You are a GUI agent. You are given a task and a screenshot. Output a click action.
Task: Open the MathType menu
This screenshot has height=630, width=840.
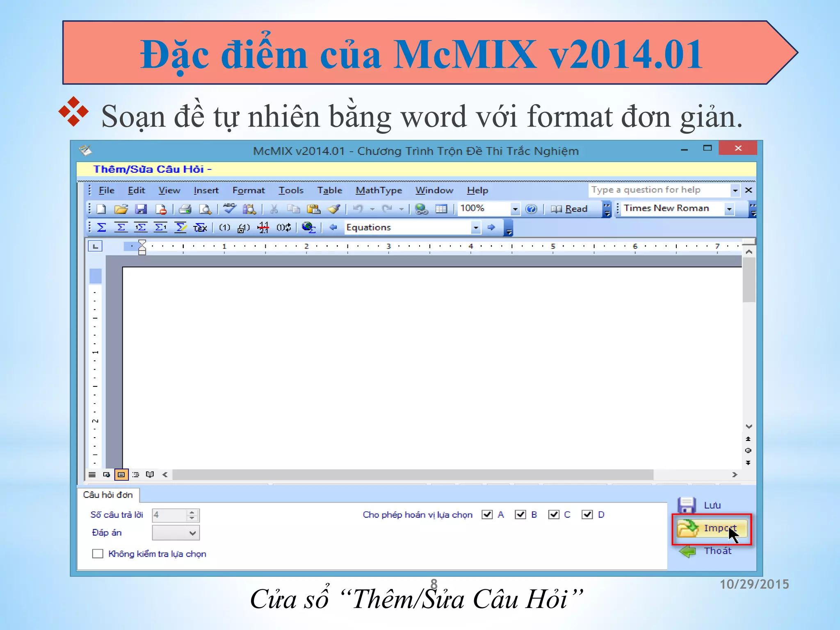[379, 190]
